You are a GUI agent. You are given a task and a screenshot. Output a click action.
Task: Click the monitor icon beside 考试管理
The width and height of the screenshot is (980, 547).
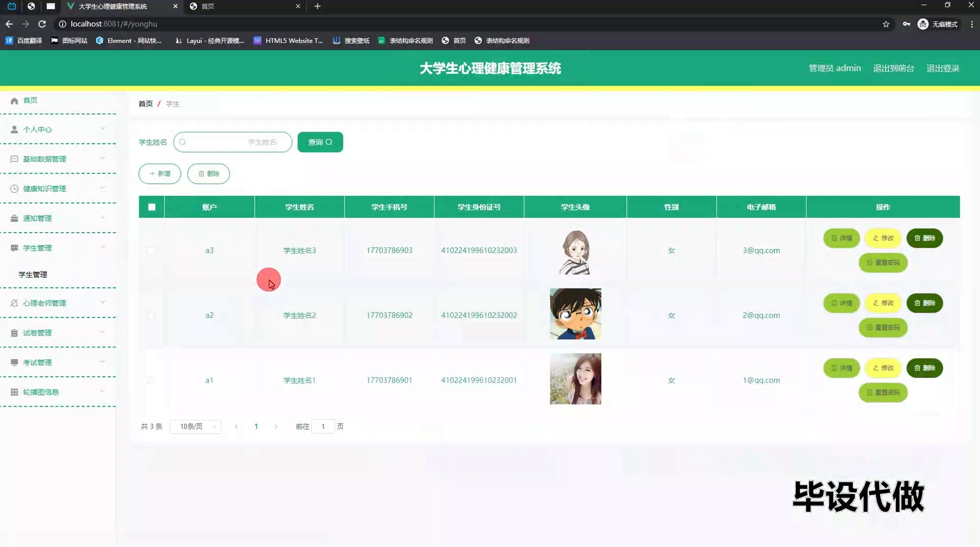click(x=14, y=362)
